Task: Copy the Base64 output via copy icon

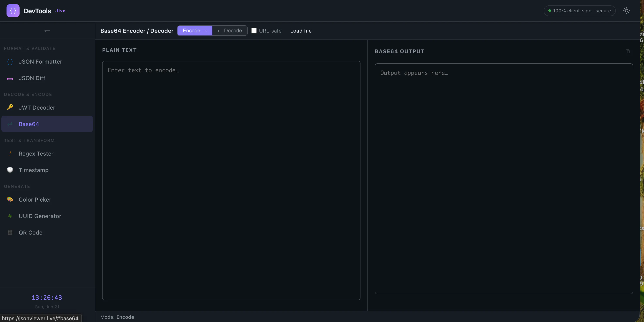Action: tap(628, 51)
